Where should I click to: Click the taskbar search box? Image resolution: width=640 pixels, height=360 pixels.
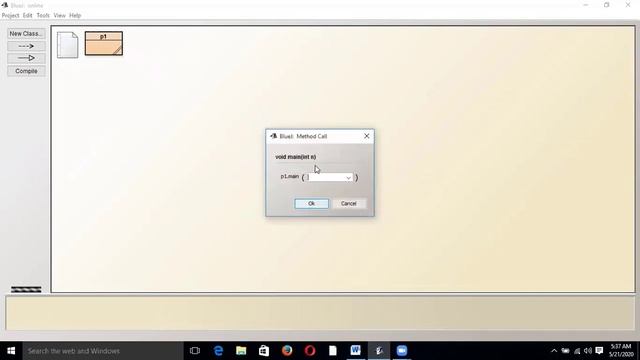pyautogui.click(x=103, y=351)
